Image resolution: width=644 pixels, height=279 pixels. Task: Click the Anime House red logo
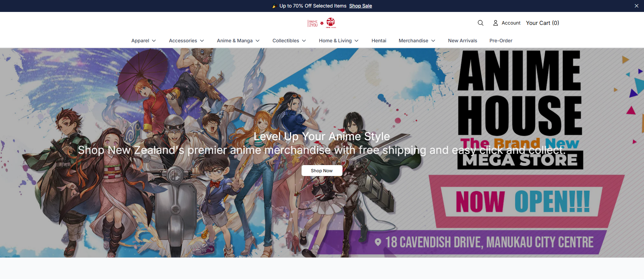point(331,23)
